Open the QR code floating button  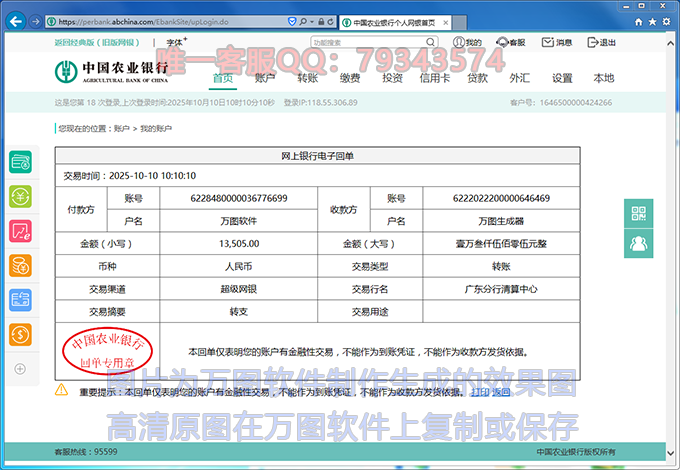coord(637,213)
